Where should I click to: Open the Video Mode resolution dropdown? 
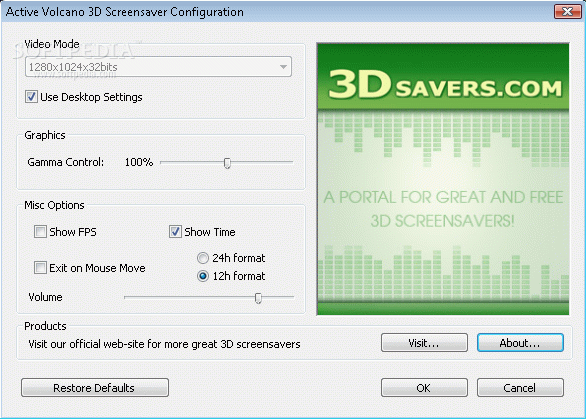click(x=158, y=67)
